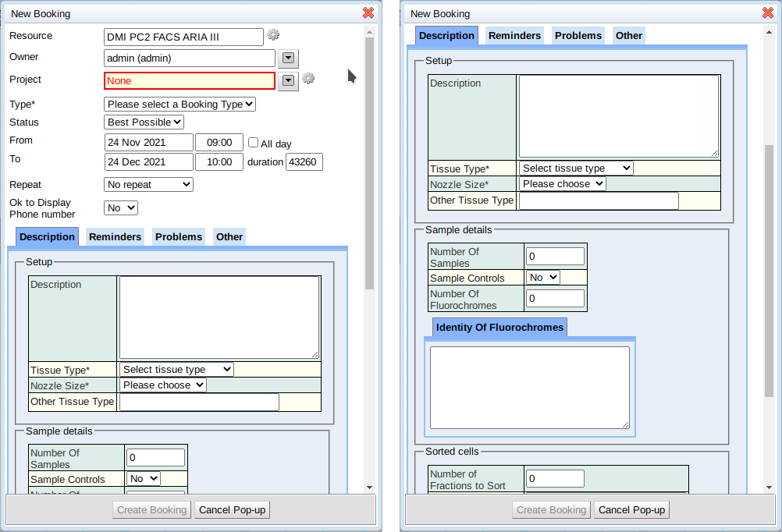The height and width of the screenshot is (532, 782).
Task: Select the Other tab in left dialog
Action: pyautogui.click(x=229, y=237)
